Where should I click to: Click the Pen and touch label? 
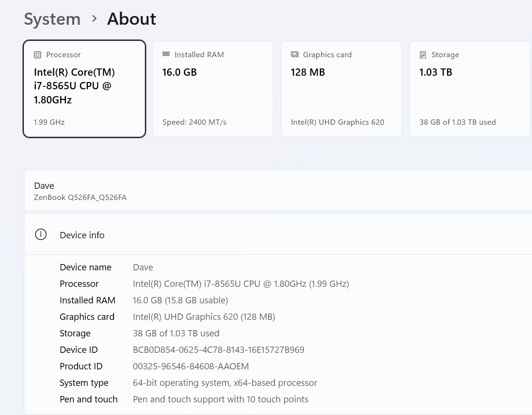pos(89,399)
